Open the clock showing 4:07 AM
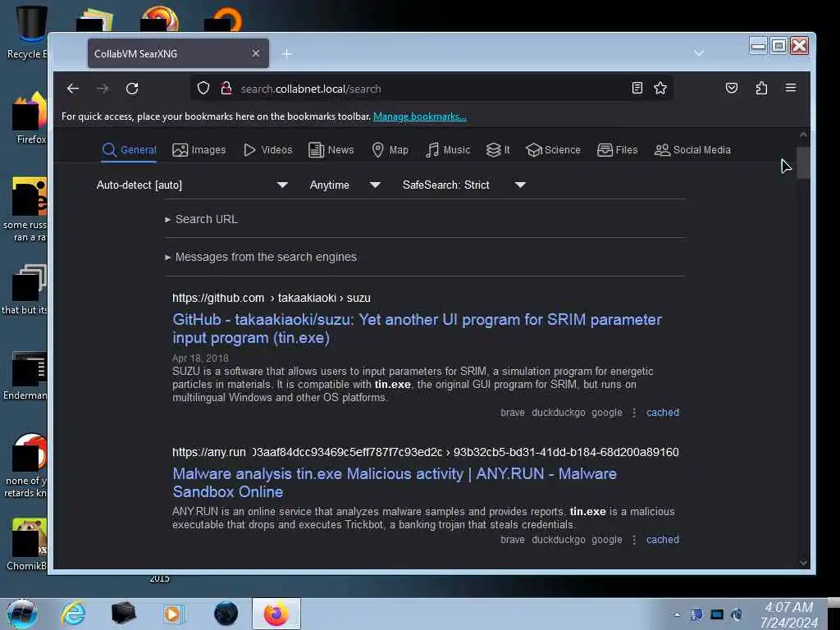Screen dimensions: 840x630 click(x=788, y=614)
